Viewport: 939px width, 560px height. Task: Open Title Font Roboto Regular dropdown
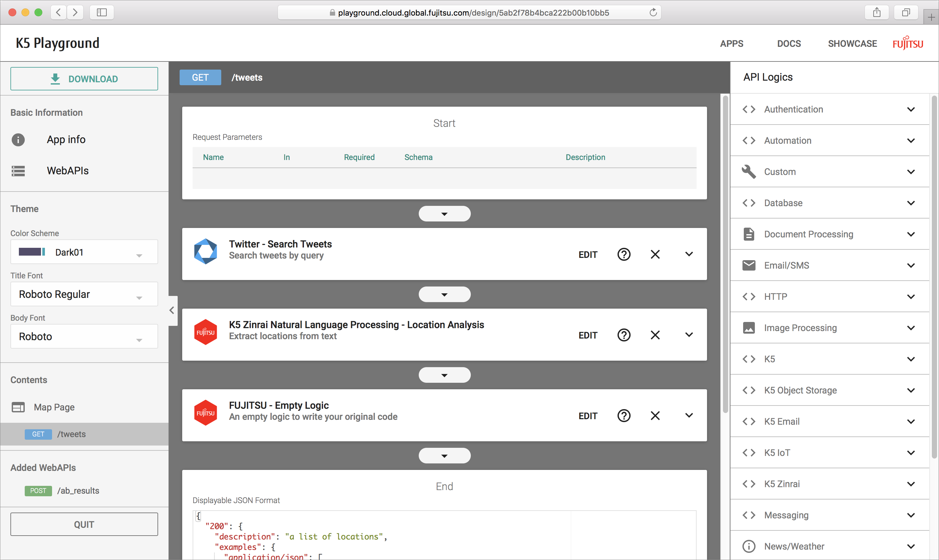click(x=84, y=294)
